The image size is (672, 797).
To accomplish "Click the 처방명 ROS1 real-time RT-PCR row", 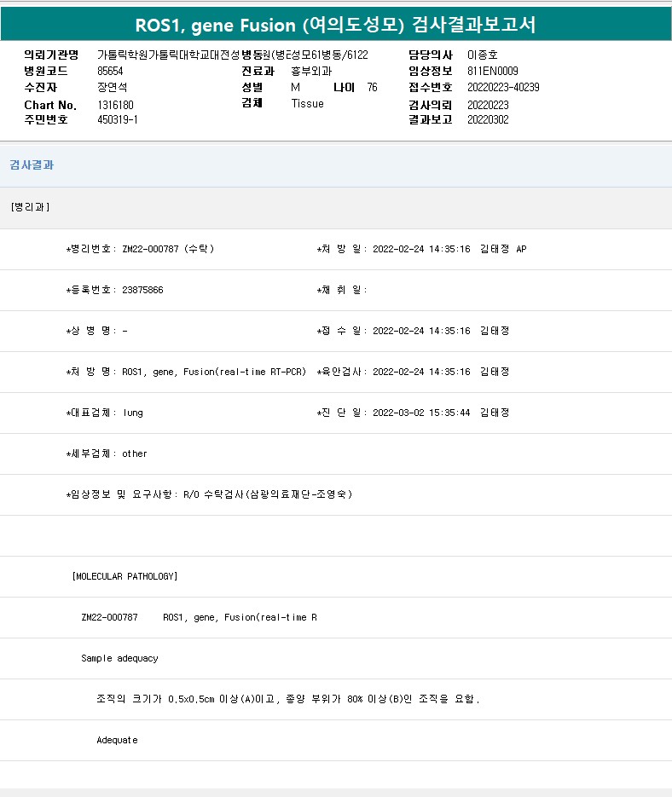I will pyautogui.click(x=186, y=372).
